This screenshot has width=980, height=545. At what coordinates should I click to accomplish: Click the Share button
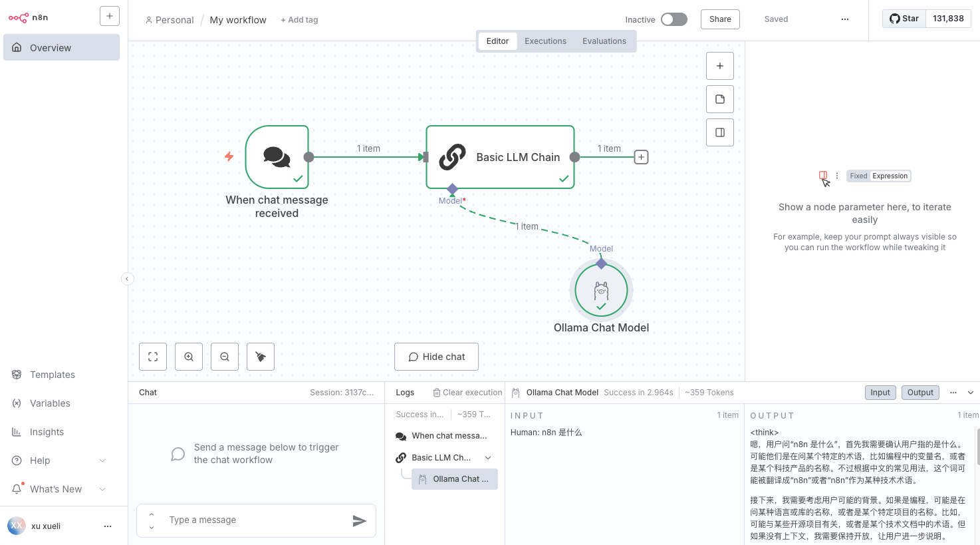720,19
